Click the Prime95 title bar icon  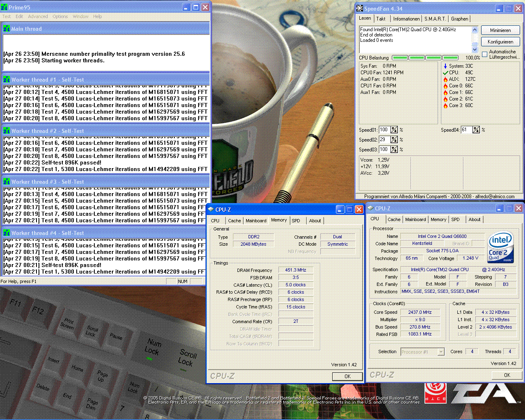point(4,7)
